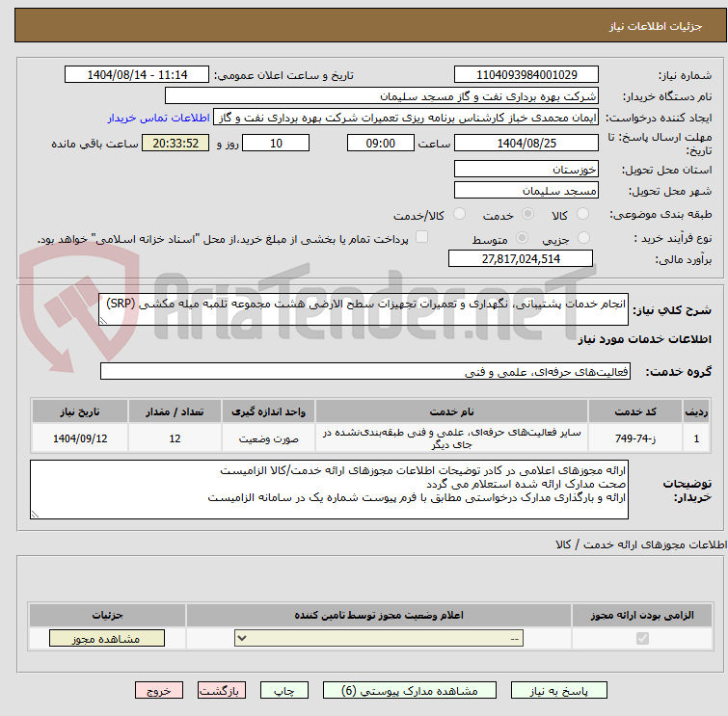The width and height of the screenshot is (728, 716).
Task: Click جزئیات اطلاعات نیاز page title
Action: (x=656, y=26)
